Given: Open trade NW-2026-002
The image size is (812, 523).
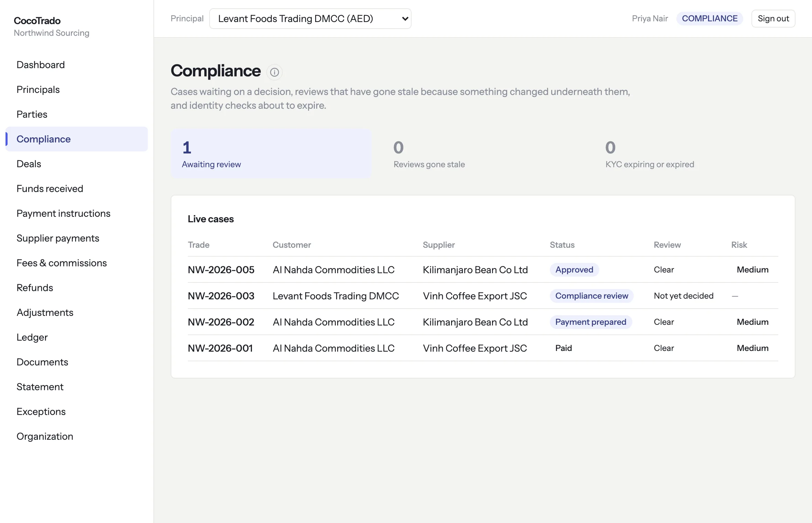Looking at the screenshot, I should [x=221, y=322].
